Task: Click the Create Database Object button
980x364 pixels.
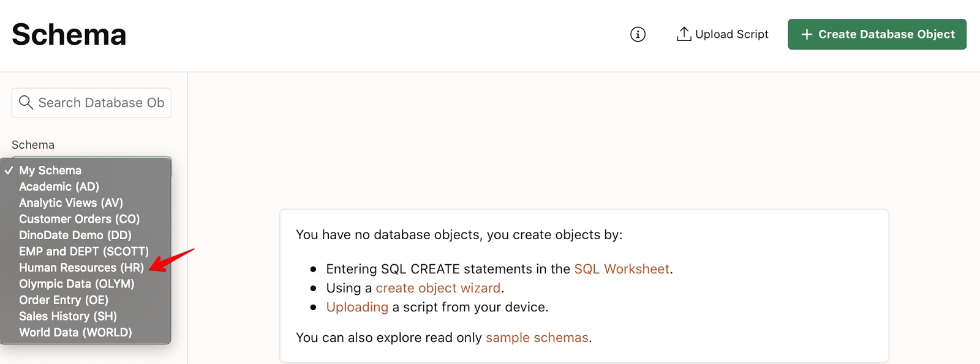Action: [877, 34]
